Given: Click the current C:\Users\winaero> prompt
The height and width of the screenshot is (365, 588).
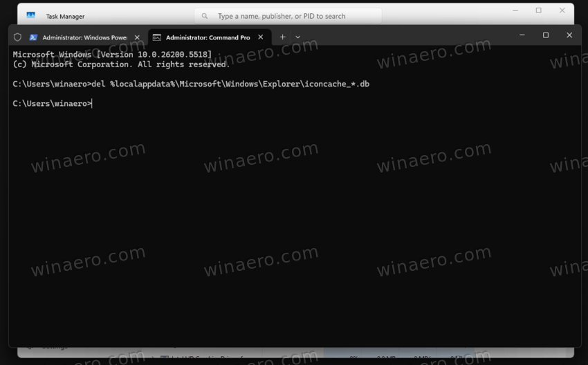Looking at the screenshot, I should (x=52, y=103).
